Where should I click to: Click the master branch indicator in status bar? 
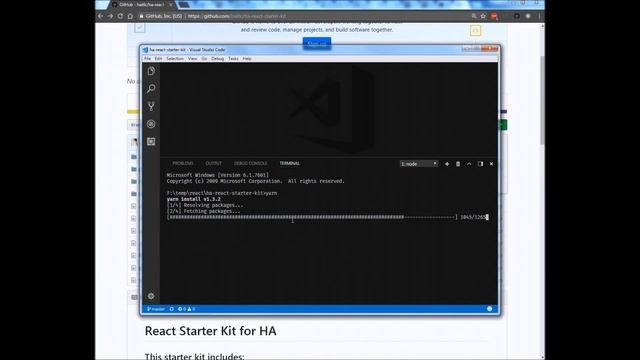[156, 309]
